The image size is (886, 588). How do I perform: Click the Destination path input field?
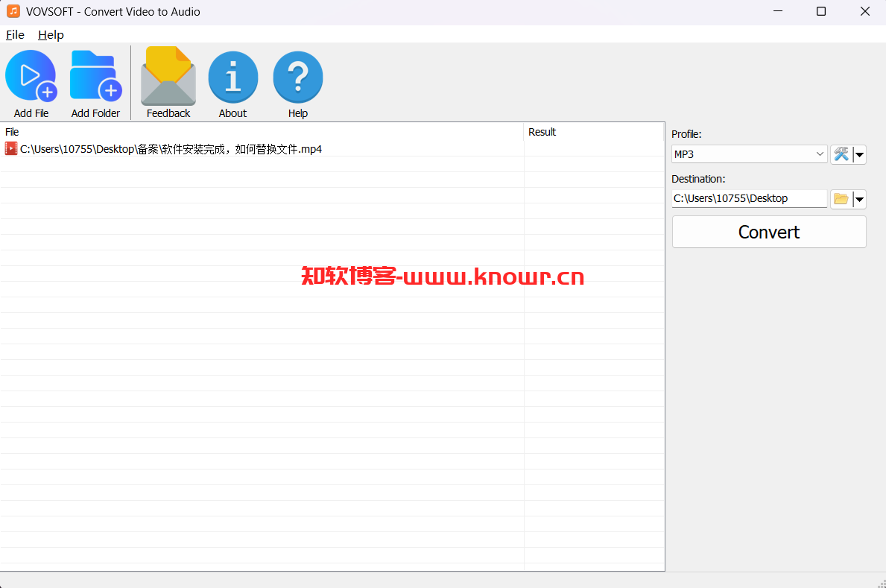tap(749, 198)
